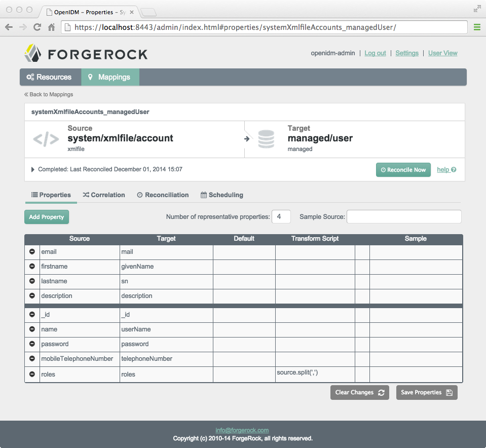The height and width of the screenshot is (448, 486).
Task: Click the Transform Script column header
Action: [x=315, y=238]
